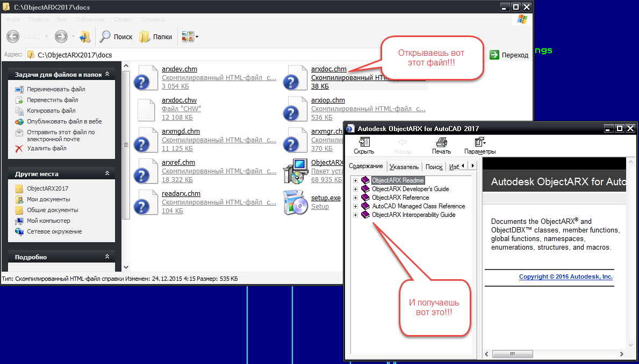Click Переименовать файл task link
Screen dimensions: 639x364
tap(56, 89)
